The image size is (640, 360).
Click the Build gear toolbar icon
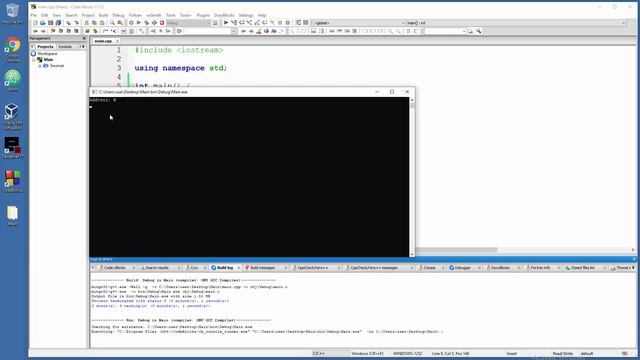tap(131, 23)
